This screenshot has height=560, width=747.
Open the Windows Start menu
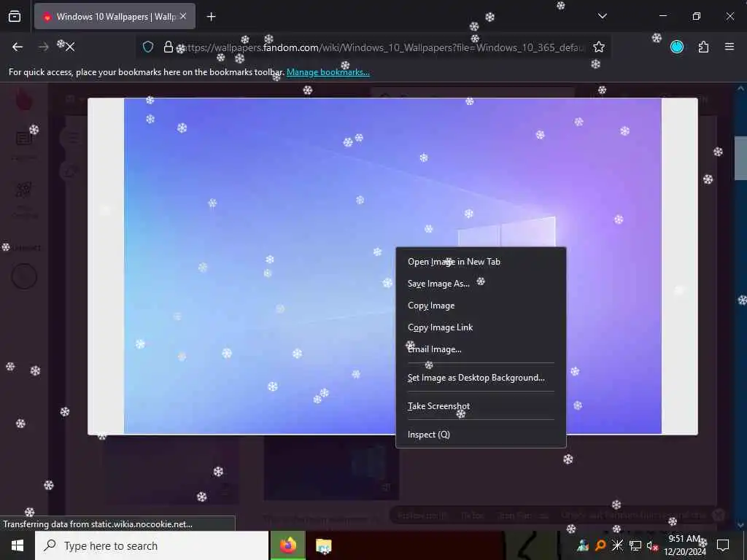(x=18, y=545)
